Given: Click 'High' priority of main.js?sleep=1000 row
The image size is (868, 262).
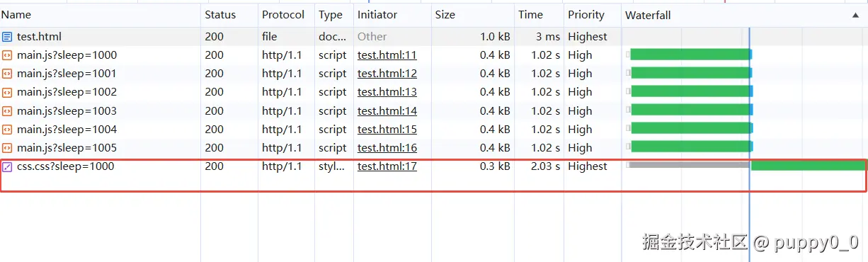Looking at the screenshot, I should point(580,55).
